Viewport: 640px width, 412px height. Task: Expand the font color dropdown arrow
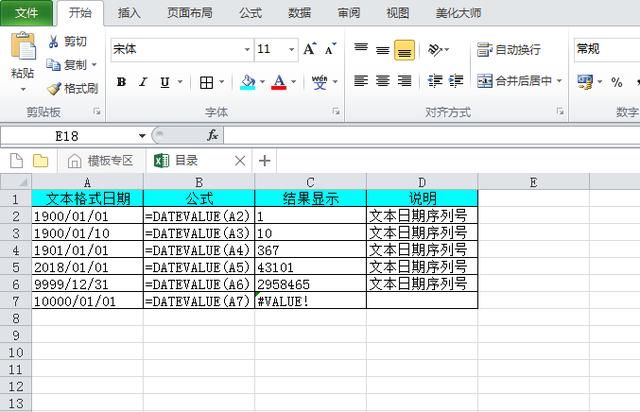tap(293, 82)
